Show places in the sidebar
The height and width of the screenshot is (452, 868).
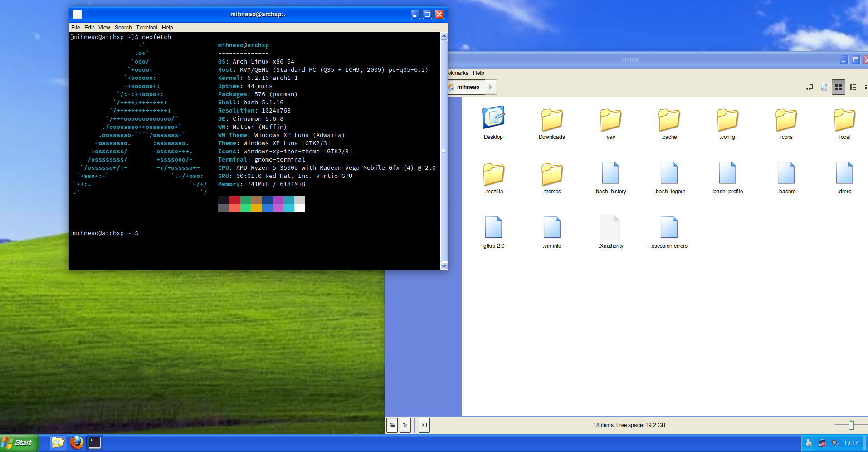pos(392,425)
